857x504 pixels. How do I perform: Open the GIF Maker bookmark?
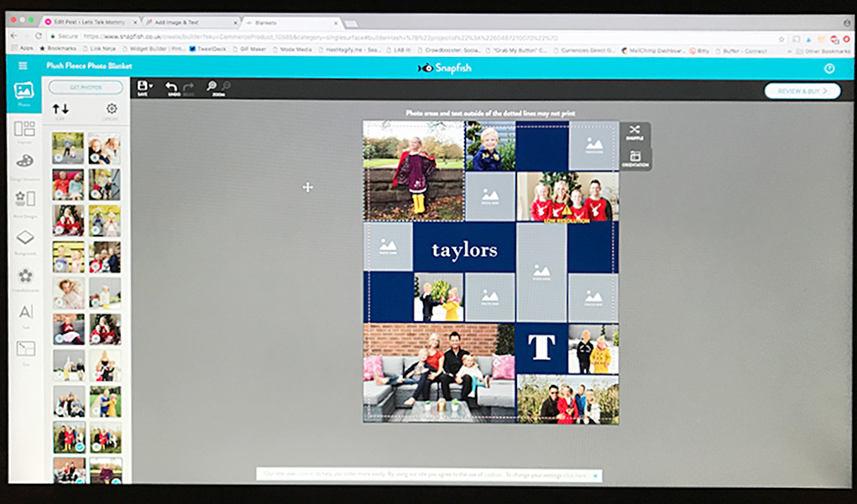click(x=249, y=49)
